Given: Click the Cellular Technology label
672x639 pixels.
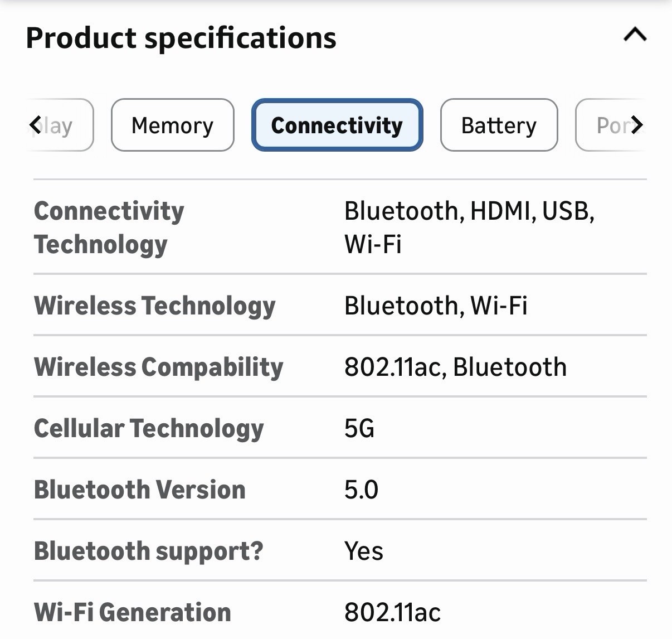Looking at the screenshot, I should tap(149, 428).
